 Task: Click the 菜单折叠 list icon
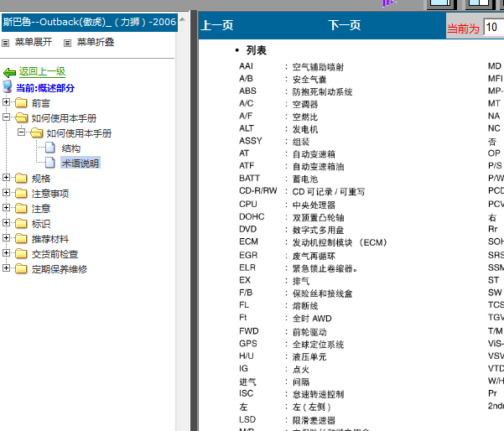point(68,42)
